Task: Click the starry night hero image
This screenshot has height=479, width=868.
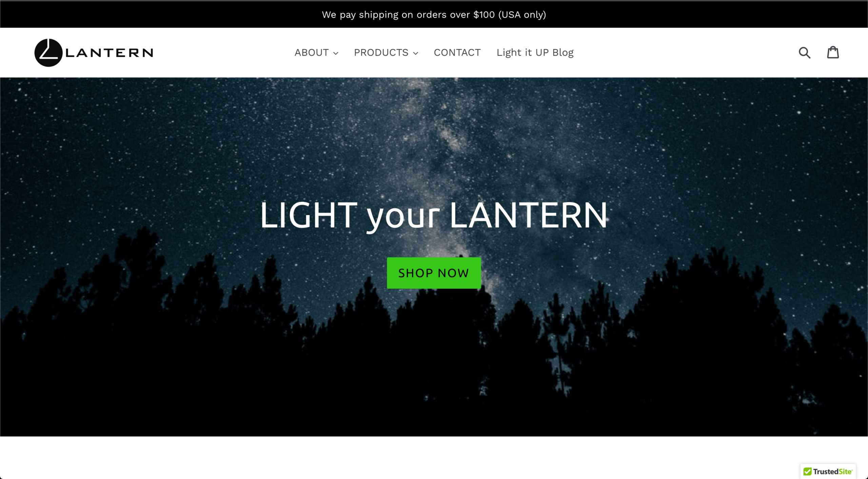Action: click(434, 257)
